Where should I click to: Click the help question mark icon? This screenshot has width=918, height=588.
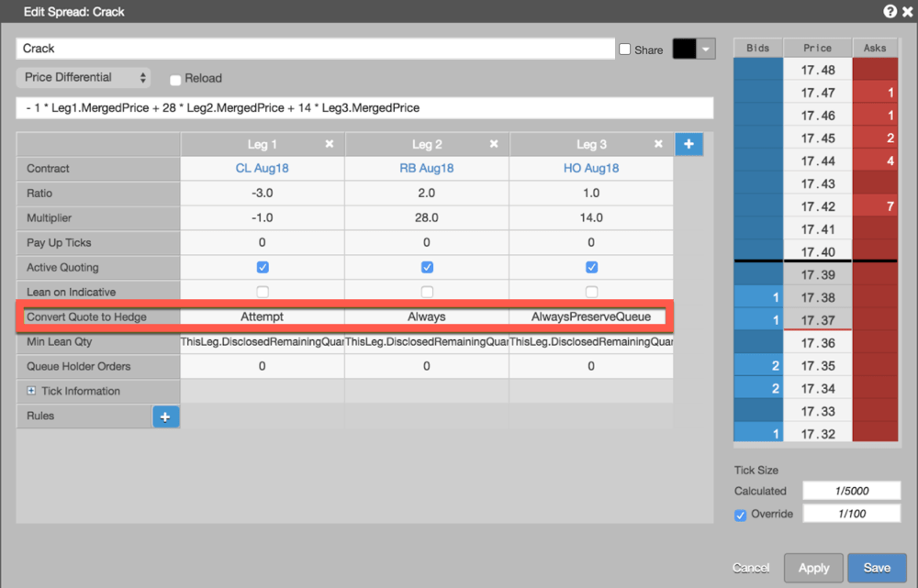pyautogui.click(x=890, y=11)
